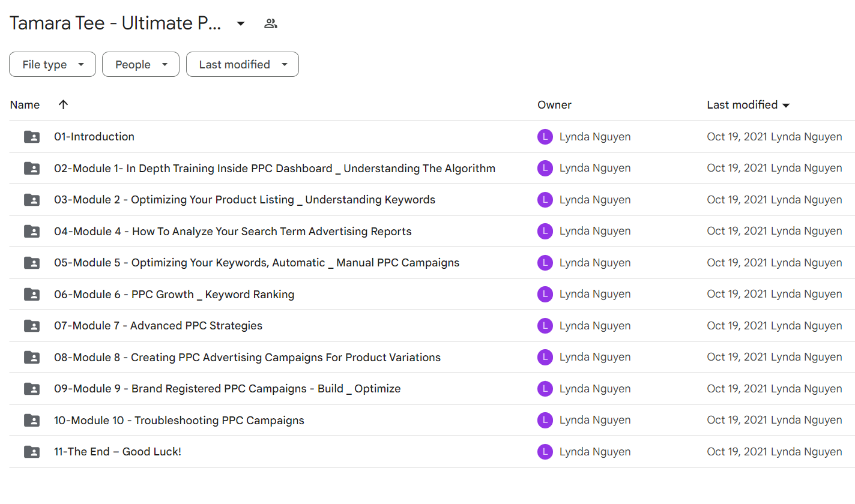Select 04-Module 4 Search Term Reports folder

[233, 231]
